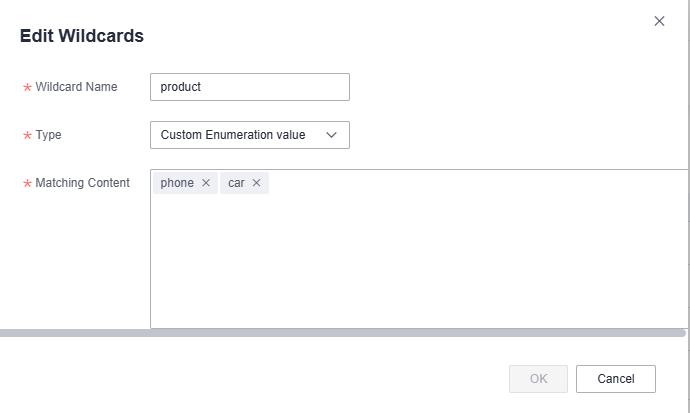Click the required asterisk beside Matching Content
690x413 pixels.
tap(27, 183)
